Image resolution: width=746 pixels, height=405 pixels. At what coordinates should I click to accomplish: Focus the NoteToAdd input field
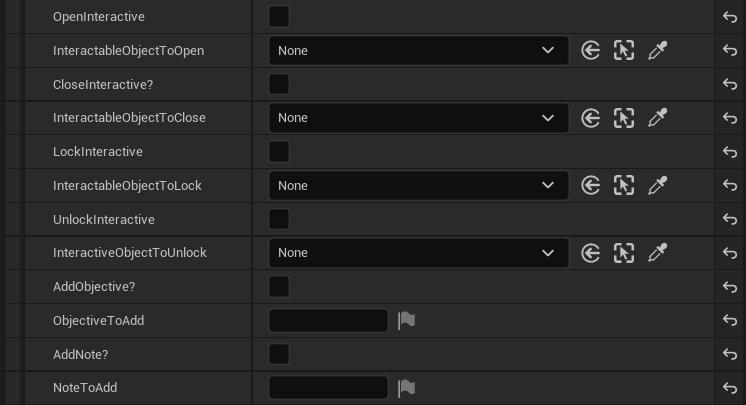328,388
